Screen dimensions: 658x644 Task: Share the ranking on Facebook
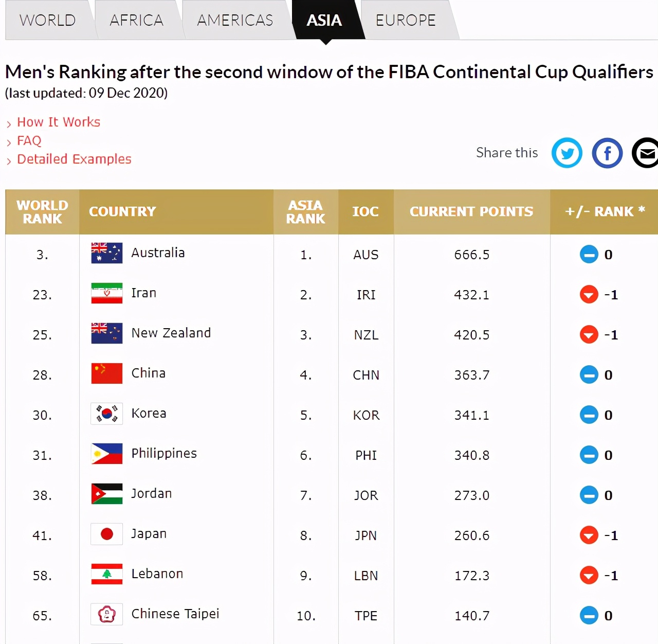click(607, 153)
